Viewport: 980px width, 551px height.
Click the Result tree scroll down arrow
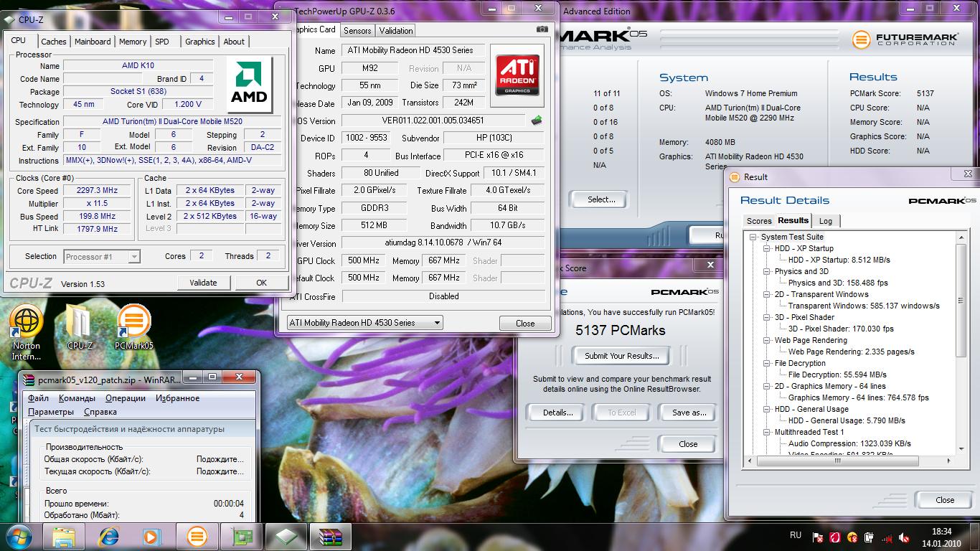961,448
